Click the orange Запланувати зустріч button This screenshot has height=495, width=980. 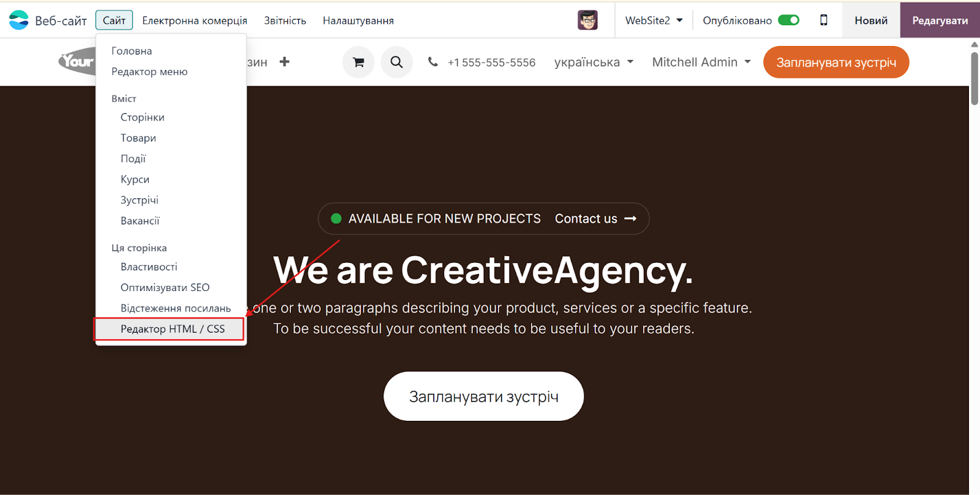click(836, 62)
